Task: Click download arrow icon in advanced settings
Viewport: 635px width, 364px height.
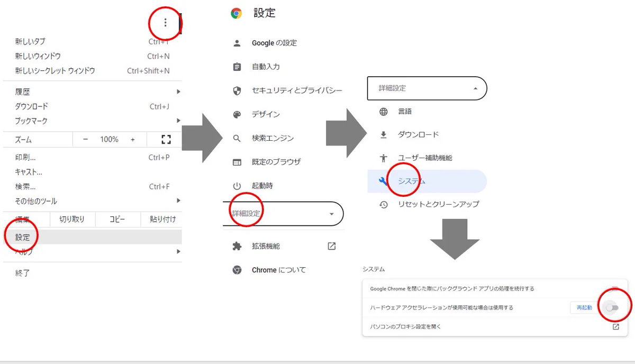Action: 384,134
